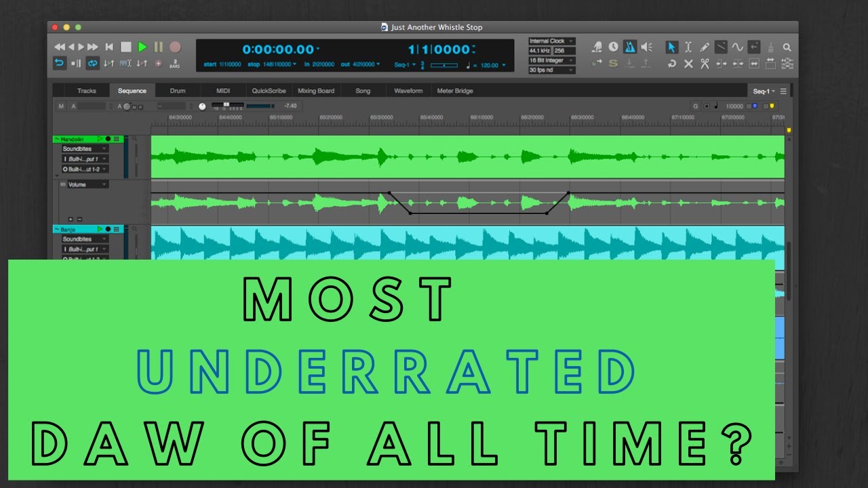Open the Seq-1 menu in the counter
The width and height of the screenshot is (868, 488).
coord(405,64)
